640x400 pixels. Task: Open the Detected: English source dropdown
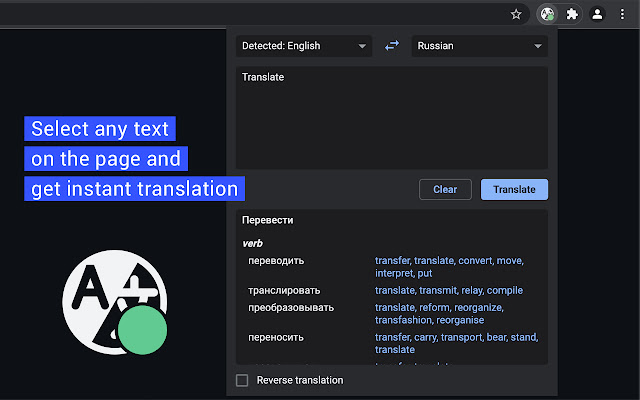click(x=304, y=46)
